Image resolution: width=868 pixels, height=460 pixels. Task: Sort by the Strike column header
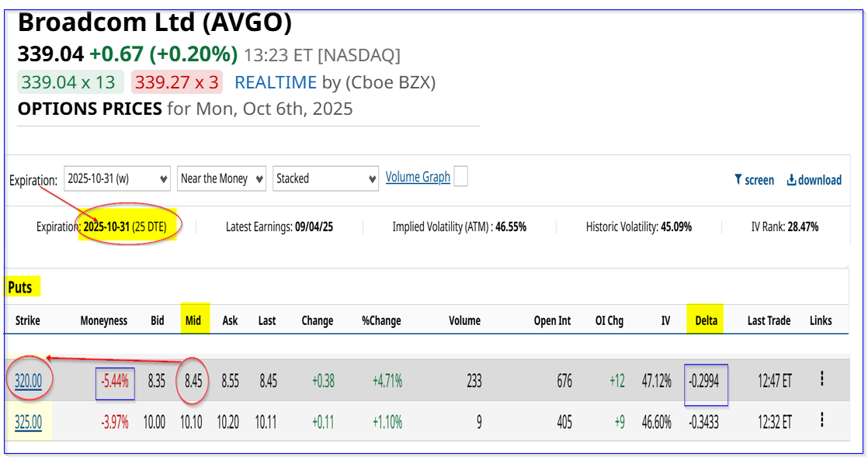[27, 320]
